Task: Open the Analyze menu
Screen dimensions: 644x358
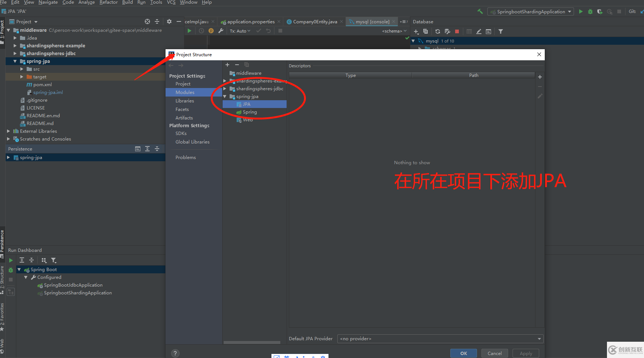Action: coord(86,2)
